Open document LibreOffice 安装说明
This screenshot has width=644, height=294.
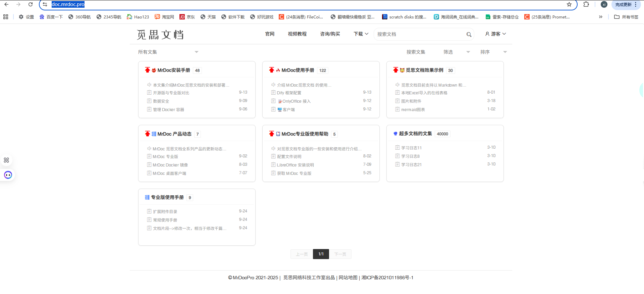(x=296, y=165)
